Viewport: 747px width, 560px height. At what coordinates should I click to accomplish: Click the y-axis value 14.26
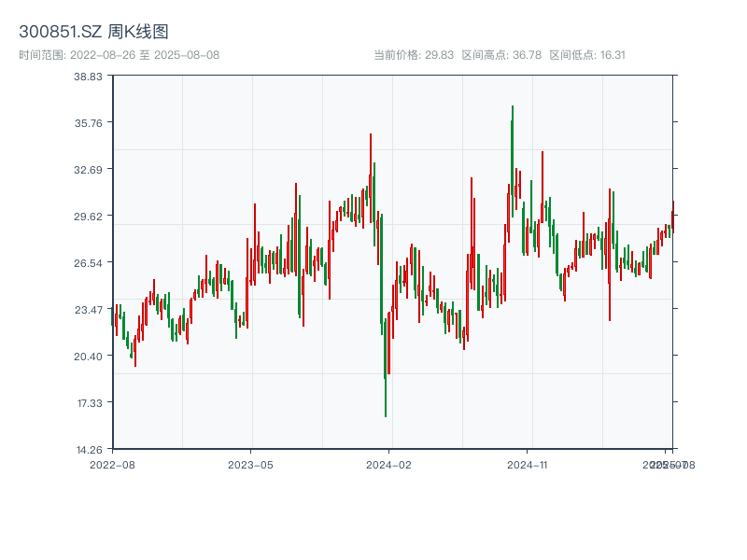click(89, 450)
